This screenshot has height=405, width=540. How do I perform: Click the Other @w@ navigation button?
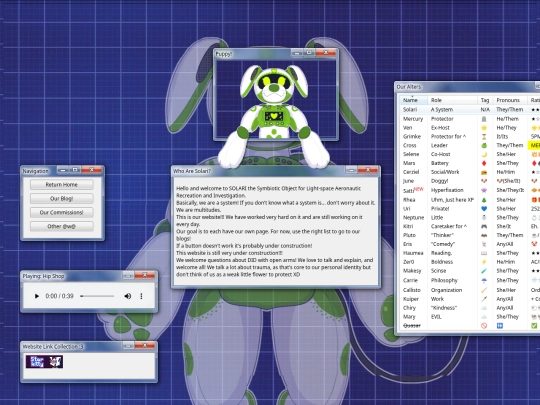[62, 227]
